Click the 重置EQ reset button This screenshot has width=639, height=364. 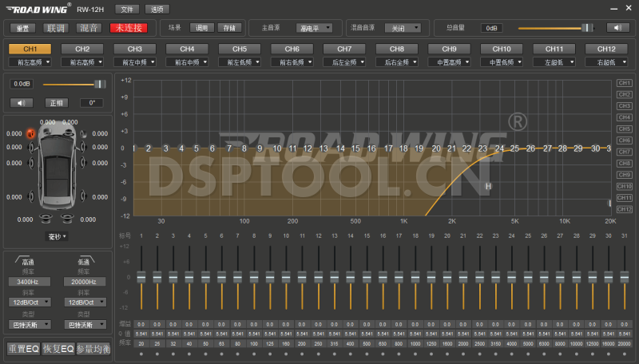(23, 349)
